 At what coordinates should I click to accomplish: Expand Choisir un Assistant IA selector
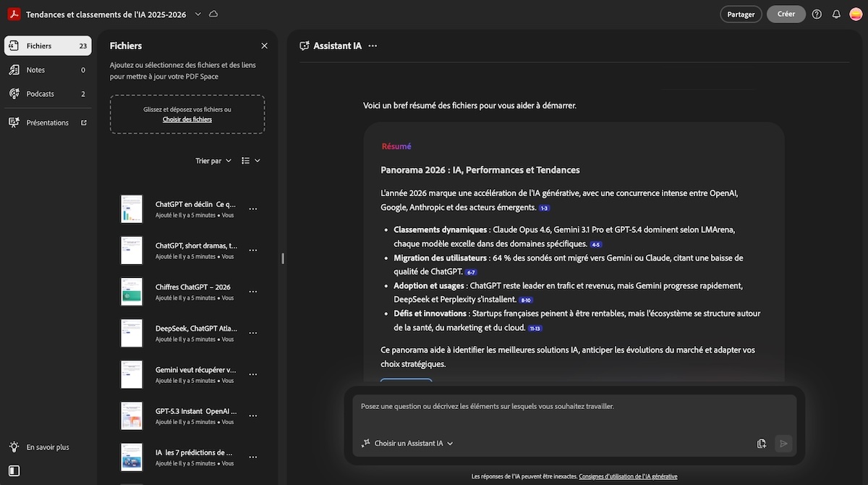[x=408, y=444]
